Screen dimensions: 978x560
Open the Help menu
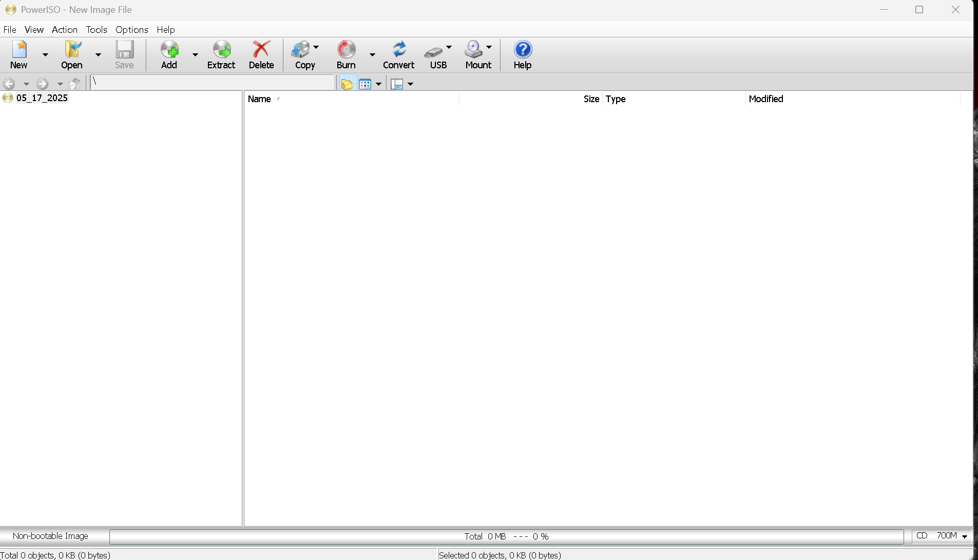coord(166,30)
